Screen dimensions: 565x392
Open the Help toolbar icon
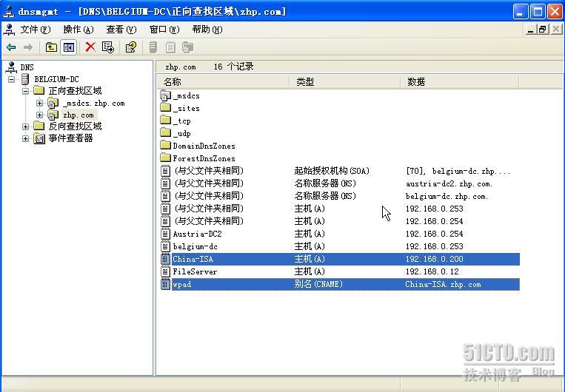[131, 47]
